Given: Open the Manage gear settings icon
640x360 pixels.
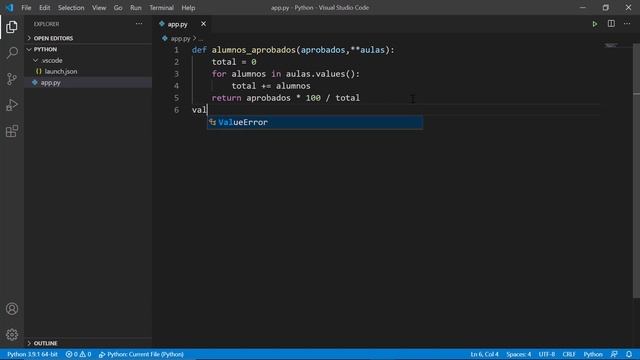Looking at the screenshot, I should [12, 335].
